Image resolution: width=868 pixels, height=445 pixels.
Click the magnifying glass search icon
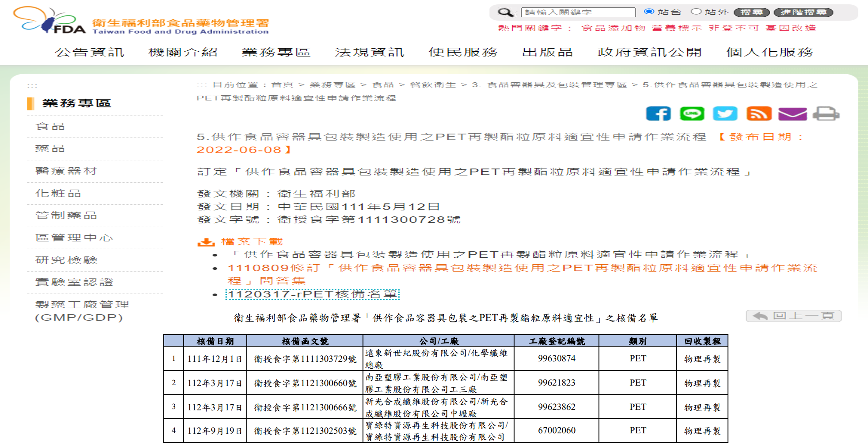505,12
